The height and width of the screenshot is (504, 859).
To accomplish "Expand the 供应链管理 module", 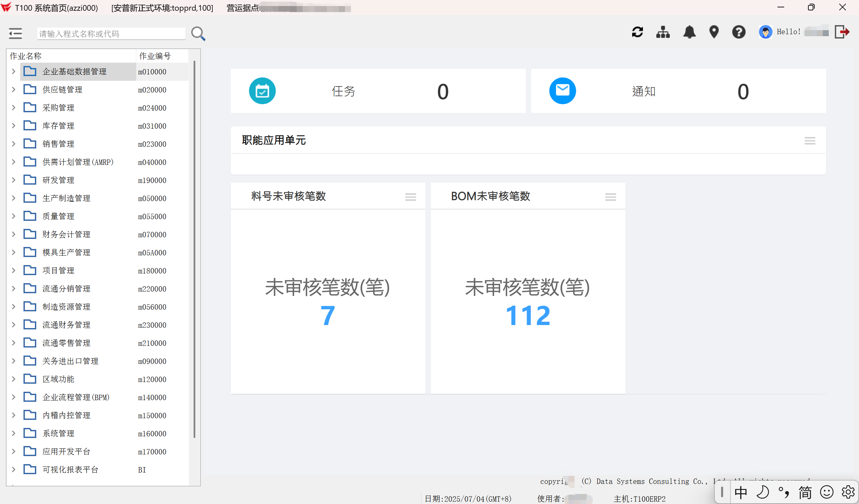I will pyautogui.click(x=13, y=89).
